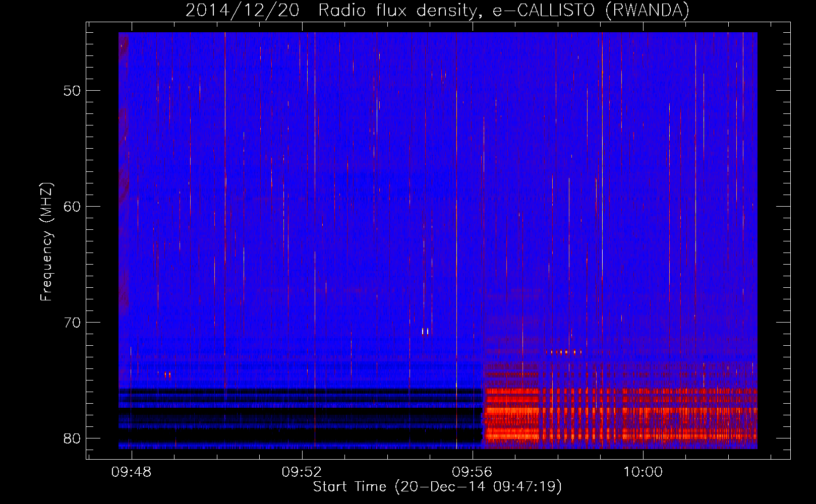
Task: Click the 80 frequency tick label
Action: pyautogui.click(x=72, y=438)
